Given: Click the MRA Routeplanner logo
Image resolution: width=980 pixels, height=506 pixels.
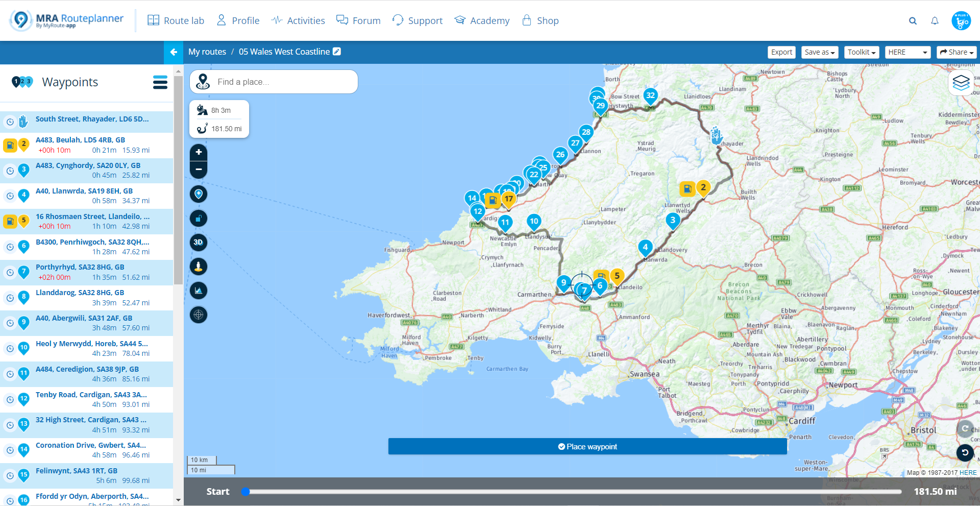Looking at the screenshot, I should click(x=67, y=21).
